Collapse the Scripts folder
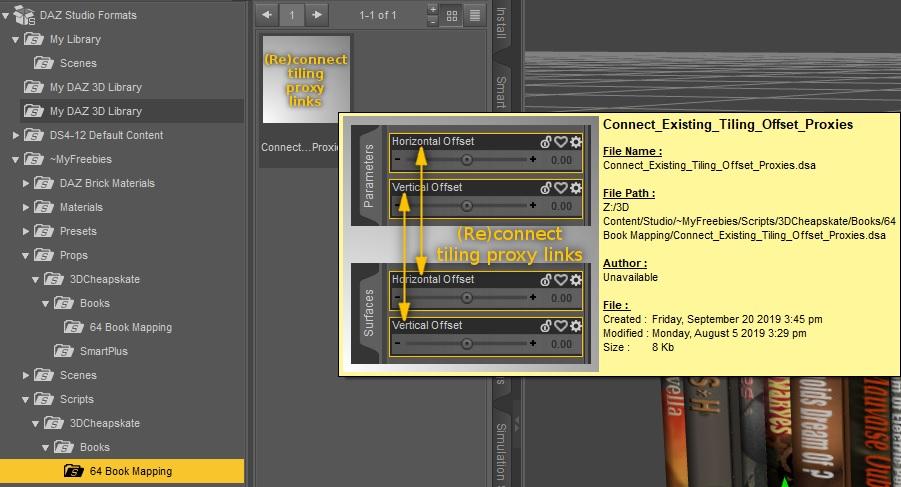 (25, 400)
